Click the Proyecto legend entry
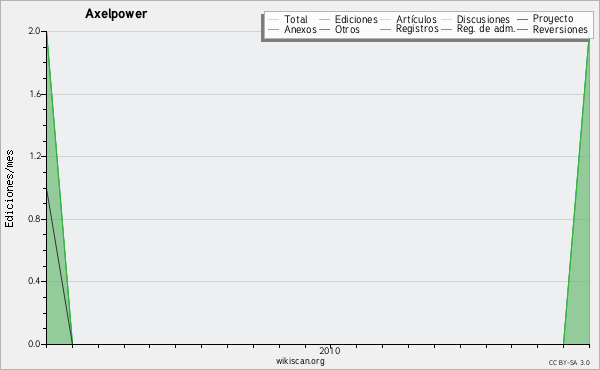The image size is (600, 370). [x=545, y=19]
